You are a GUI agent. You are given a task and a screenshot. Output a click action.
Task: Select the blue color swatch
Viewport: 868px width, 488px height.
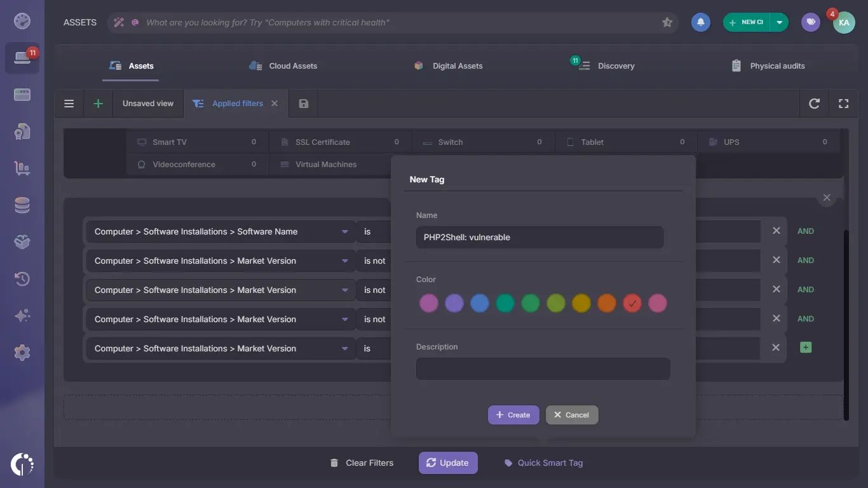pos(480,303)
